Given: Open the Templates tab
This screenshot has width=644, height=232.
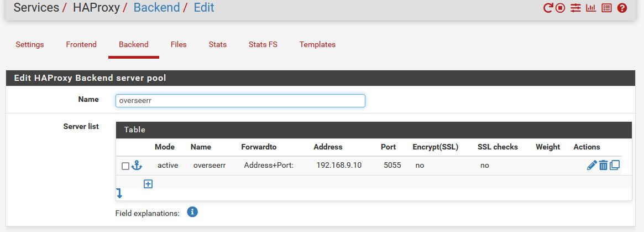Looking at the screenshot, I should click(317, 44).
